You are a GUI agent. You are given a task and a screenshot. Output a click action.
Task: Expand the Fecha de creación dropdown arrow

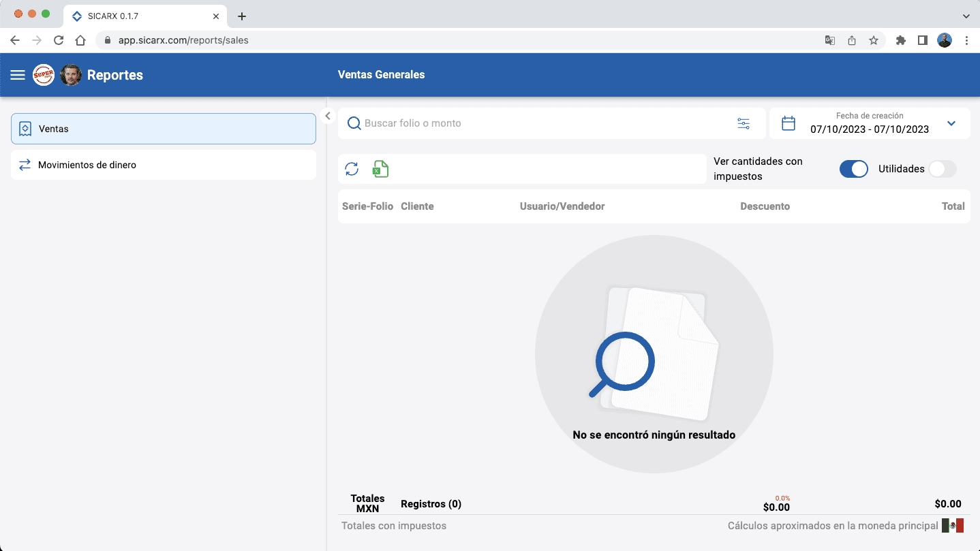tap(951, 123)
